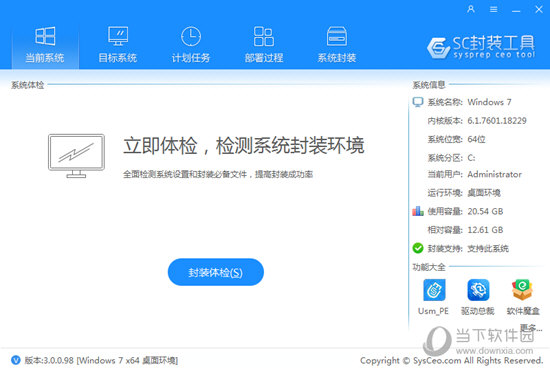This screenshot has width=550, height=371.
Task: Click the 封装体检(S) button
Action: (x=216, y=272)
